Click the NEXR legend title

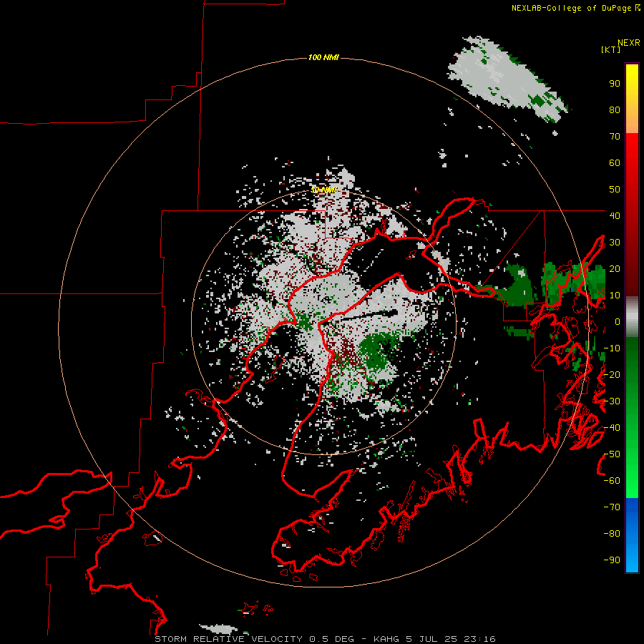tap(628, 43)
